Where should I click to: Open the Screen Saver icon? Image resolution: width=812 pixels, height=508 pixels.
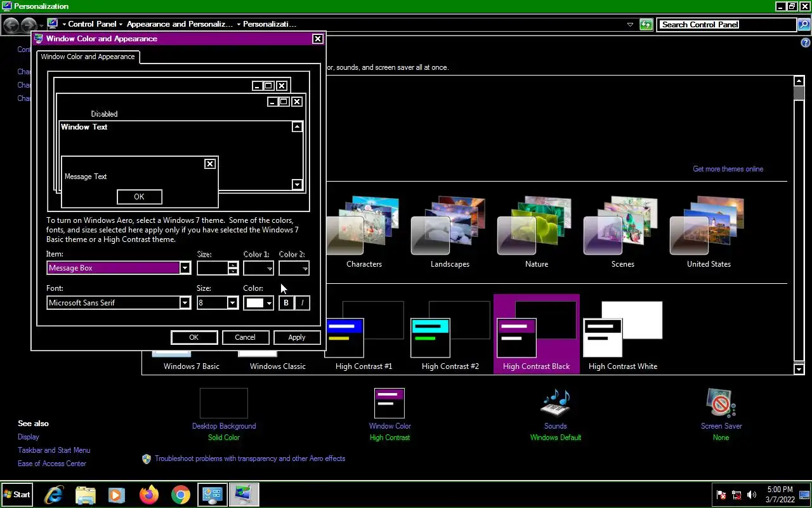[x=721, y=403]
